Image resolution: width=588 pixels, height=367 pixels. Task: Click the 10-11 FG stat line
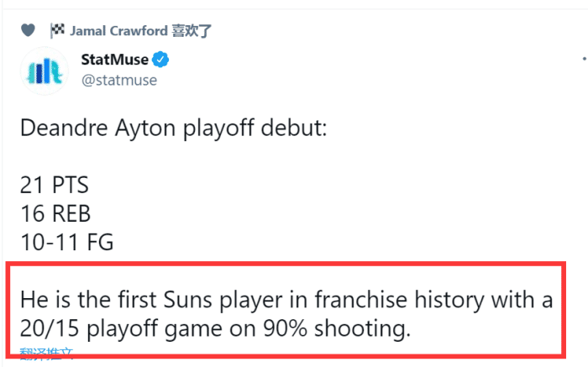point(66,242)
